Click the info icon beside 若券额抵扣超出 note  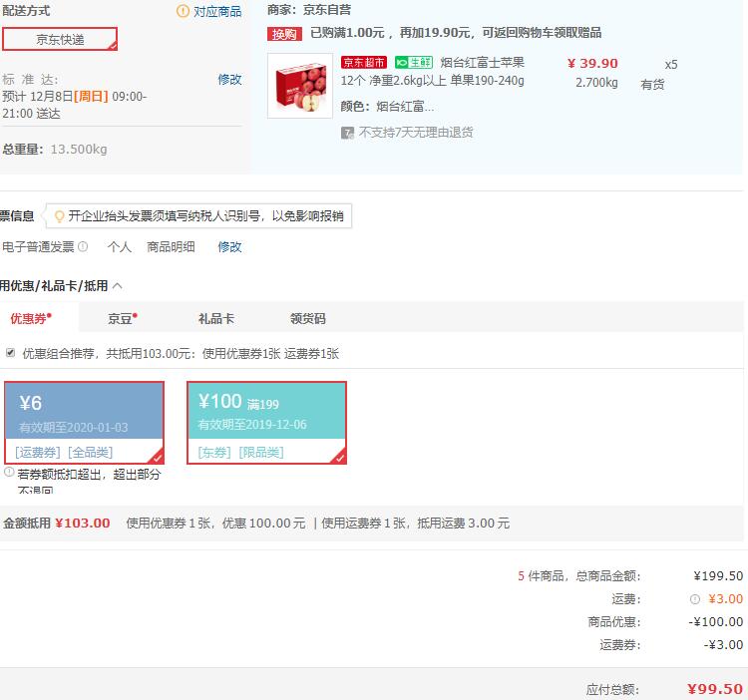click(9, 472)
